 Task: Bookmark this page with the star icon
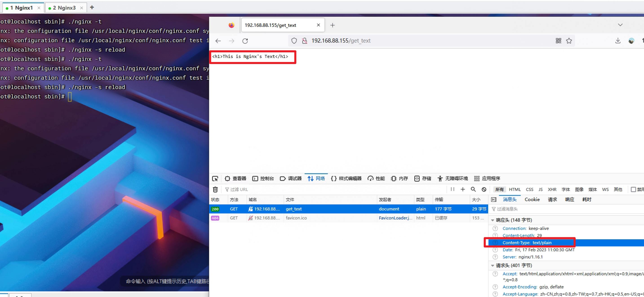click(x=569, y=41)
